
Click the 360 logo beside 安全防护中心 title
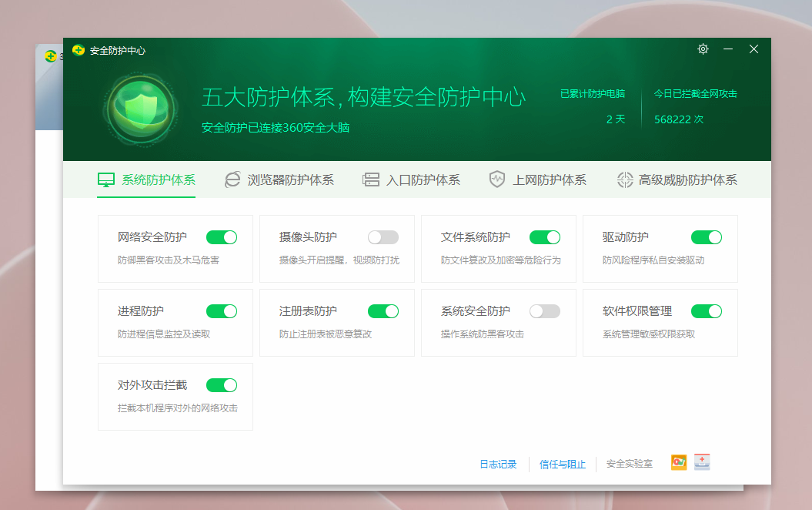coord(79,50)
